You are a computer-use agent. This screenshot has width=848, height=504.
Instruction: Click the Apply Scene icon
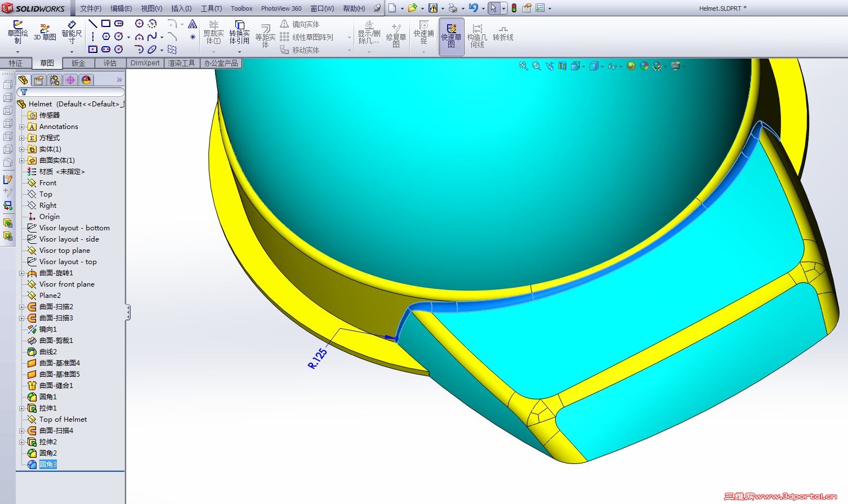click(657, 66)
